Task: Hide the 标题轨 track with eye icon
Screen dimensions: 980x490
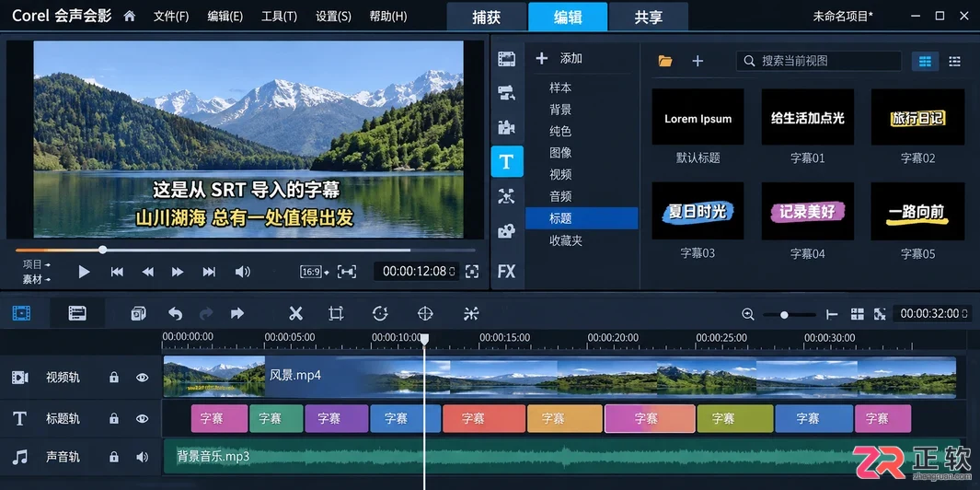Action: click(x=143, y=418)
